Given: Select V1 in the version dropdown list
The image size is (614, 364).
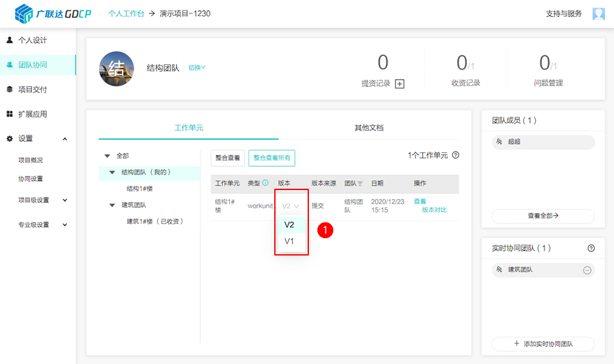Looking at the screenshot, I should 292,241.
